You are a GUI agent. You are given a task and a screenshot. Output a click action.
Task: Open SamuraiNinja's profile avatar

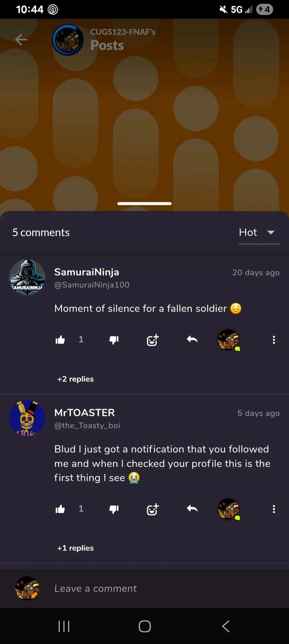click(27, 277)
